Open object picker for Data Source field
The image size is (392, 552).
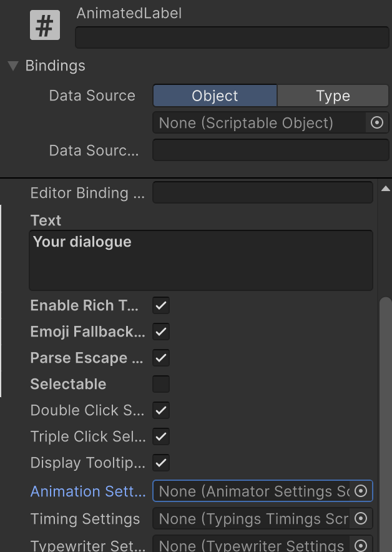376,123
